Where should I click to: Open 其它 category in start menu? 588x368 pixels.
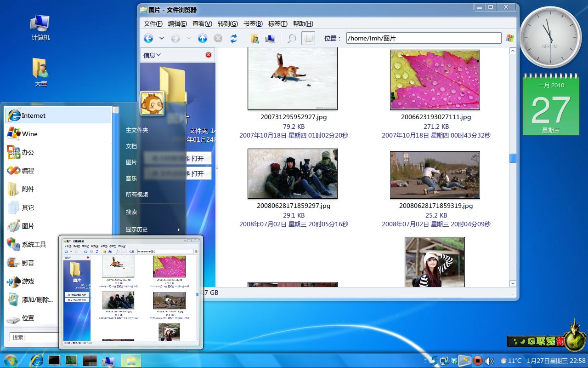pyautogui.click(x=58, y=207)
